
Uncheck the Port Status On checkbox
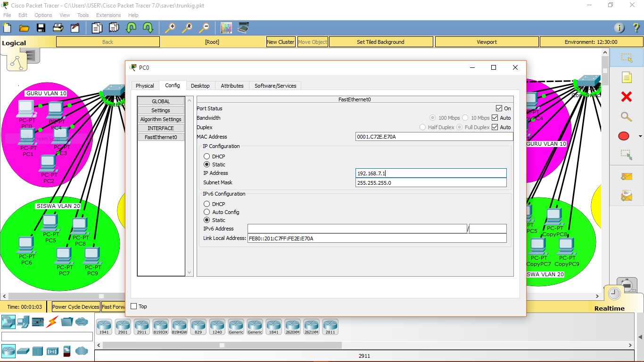[498, 108]
